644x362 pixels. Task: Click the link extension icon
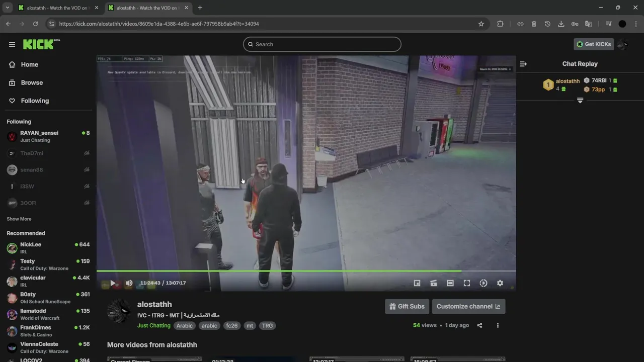pyautogui.click(x=520, y=24)
